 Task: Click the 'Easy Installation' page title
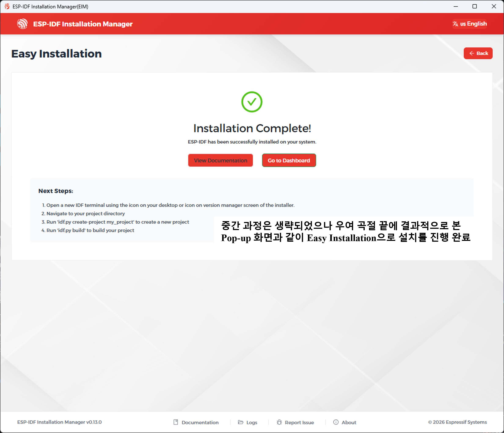[x=56, y=54]
